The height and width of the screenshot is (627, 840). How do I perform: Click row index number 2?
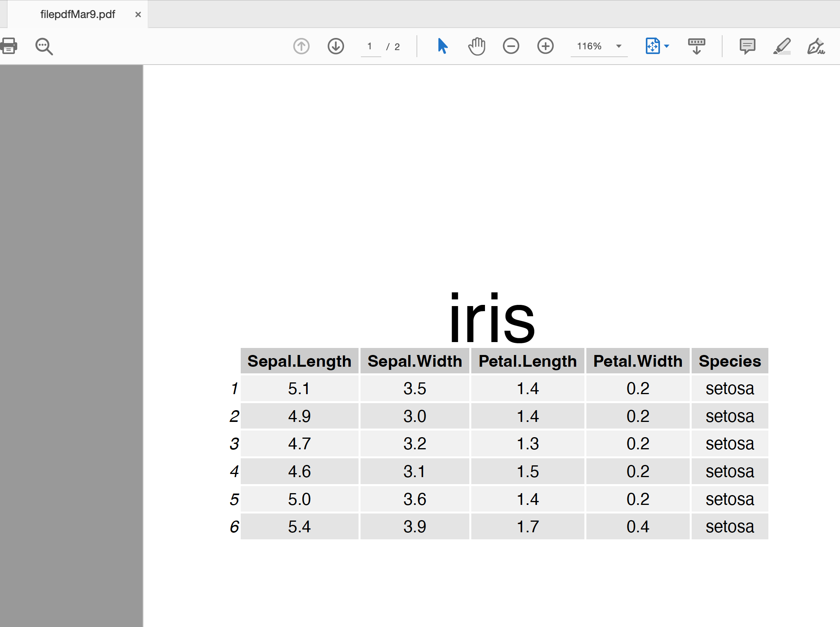tap(234, 416)
